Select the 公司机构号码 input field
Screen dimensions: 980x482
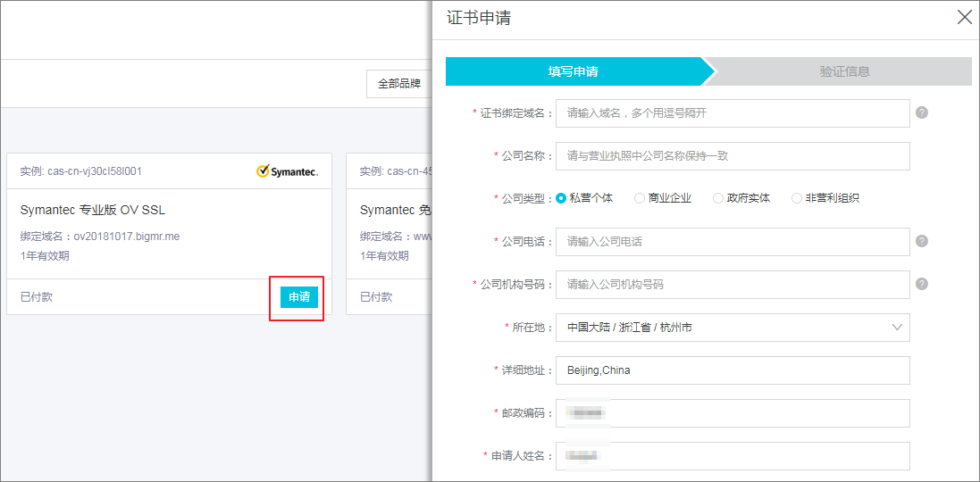pos(732,284)
